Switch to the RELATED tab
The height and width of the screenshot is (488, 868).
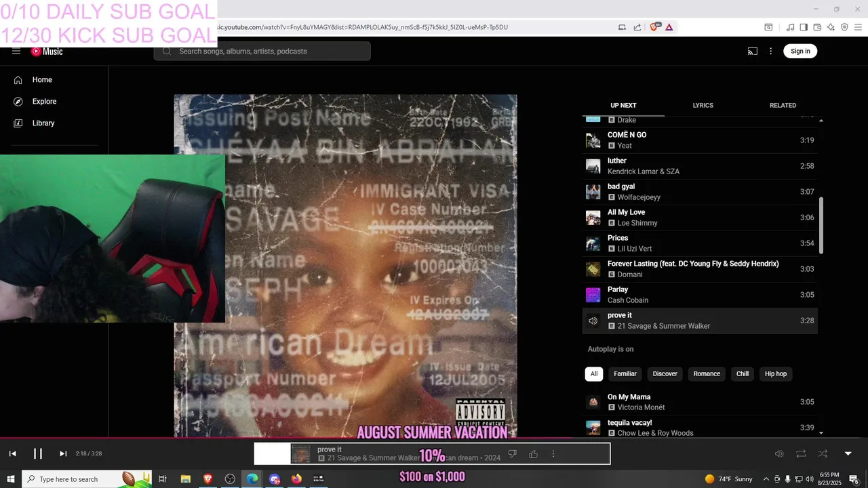783,106
